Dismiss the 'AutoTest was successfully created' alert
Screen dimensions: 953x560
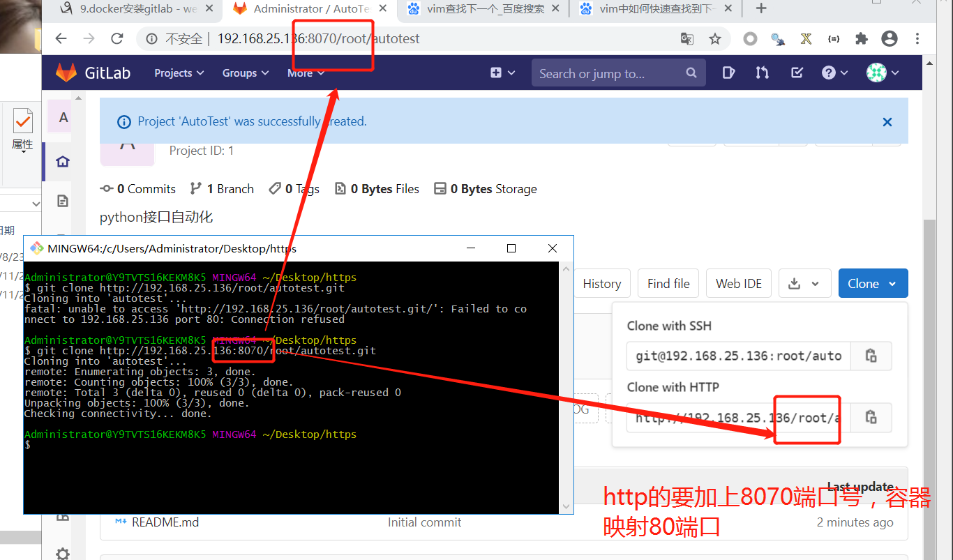tap(887, 122)
